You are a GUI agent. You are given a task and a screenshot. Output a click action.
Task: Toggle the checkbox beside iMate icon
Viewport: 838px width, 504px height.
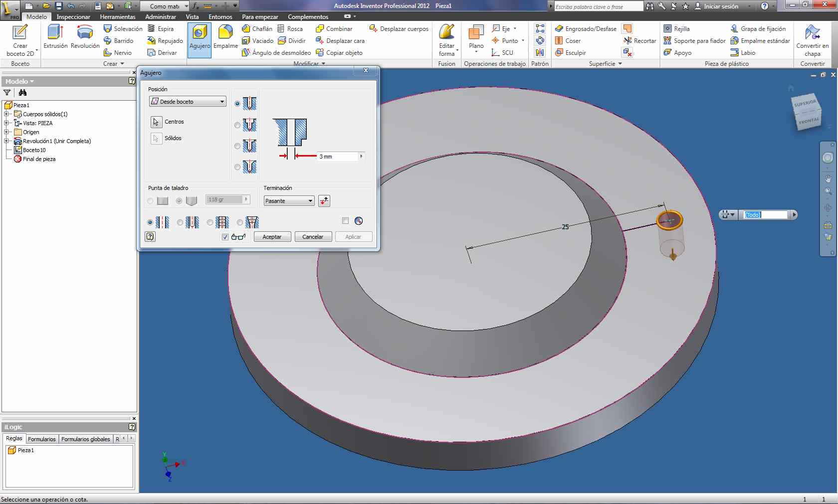[345, 221]
